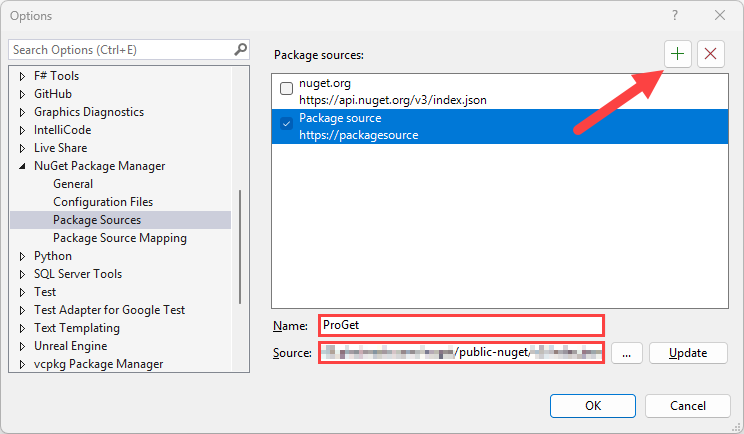Open Package Source Mapping page
Viewport: 744px width, 434px height.
coord(120,238)
